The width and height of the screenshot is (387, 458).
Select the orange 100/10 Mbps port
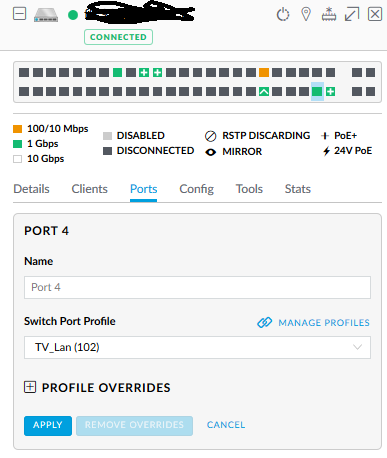coord(264,72)
